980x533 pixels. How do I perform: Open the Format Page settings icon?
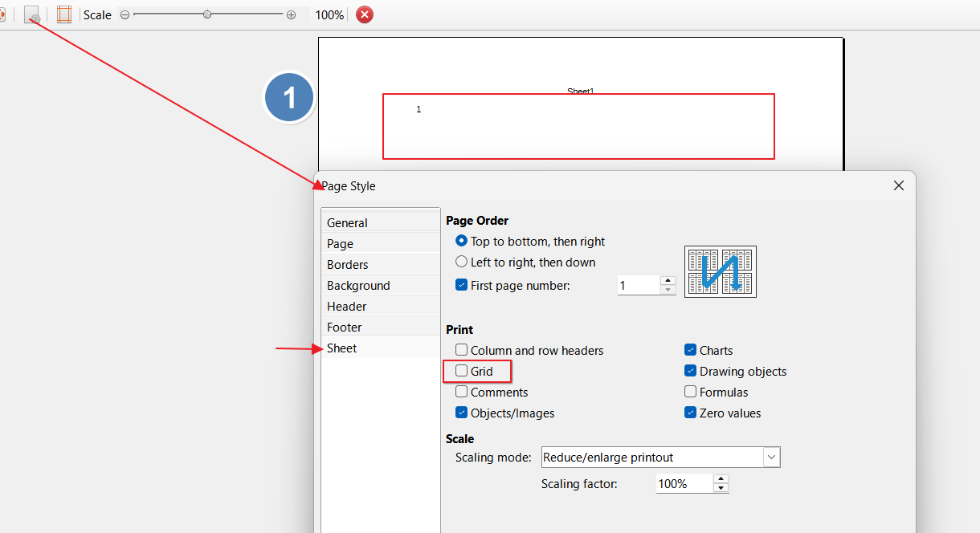pyautogui.click(x=32, y=14)
